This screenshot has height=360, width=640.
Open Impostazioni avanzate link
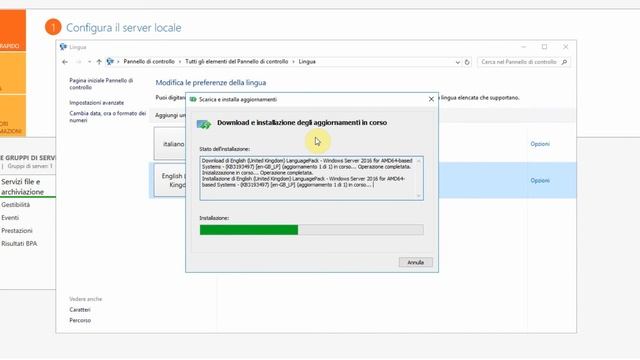click(96, 103)
